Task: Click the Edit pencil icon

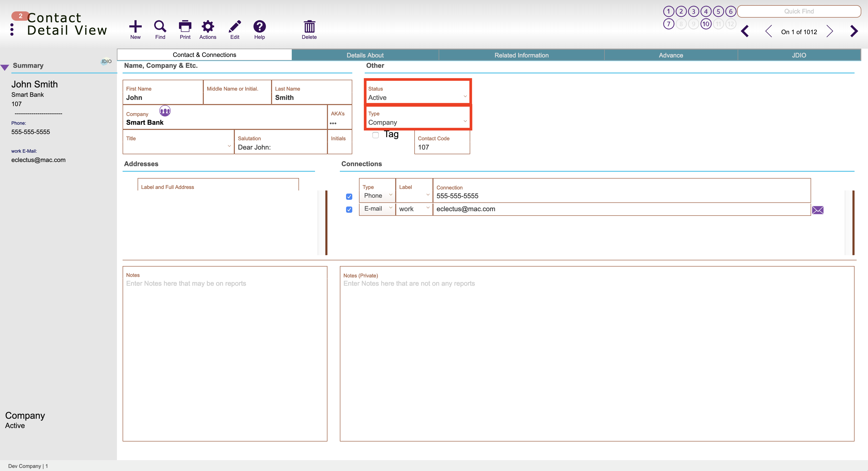Action: tap(235, 26)
